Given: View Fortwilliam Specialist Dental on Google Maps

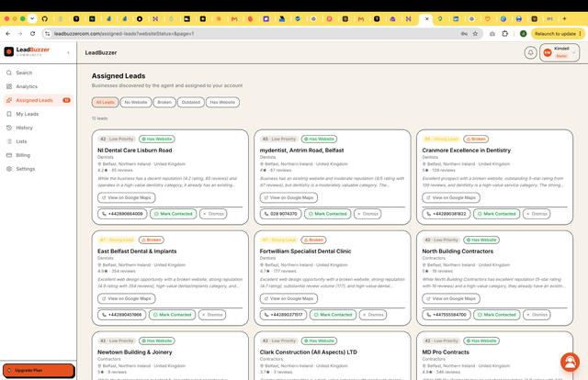Looking at the screenshot, I should tap(288, 298).
